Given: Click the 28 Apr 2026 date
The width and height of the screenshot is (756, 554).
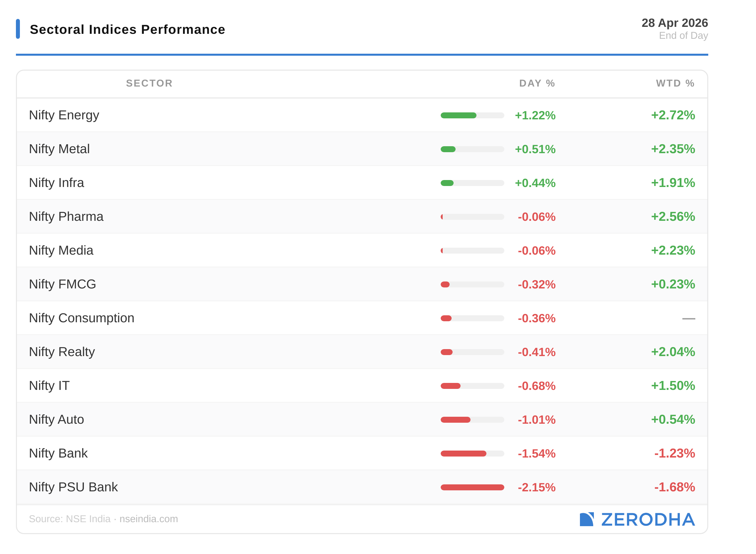Looking at the screenshot, I should [x=674, y=23].
